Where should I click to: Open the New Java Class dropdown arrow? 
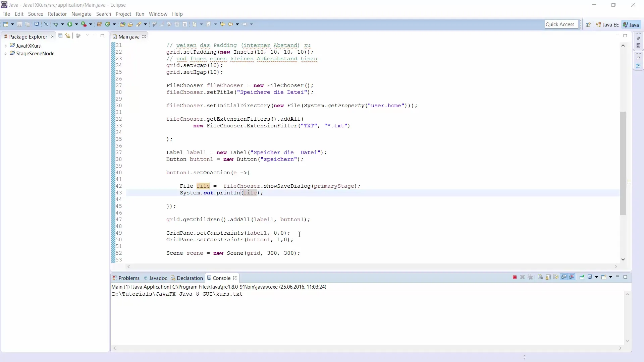tap(114, 24)
